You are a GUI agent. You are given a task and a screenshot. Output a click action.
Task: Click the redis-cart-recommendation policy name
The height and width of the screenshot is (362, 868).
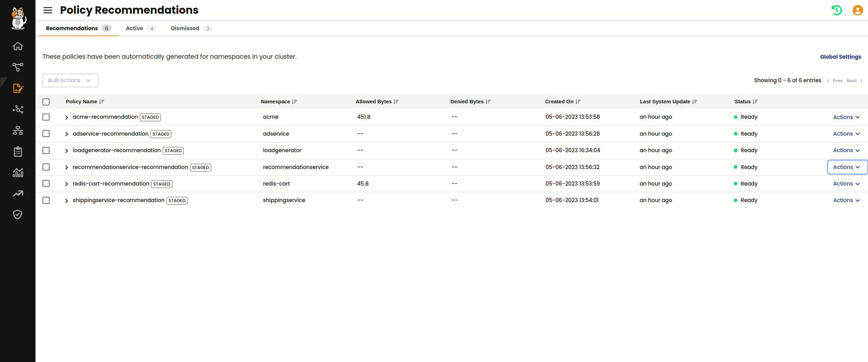[111, 183]
